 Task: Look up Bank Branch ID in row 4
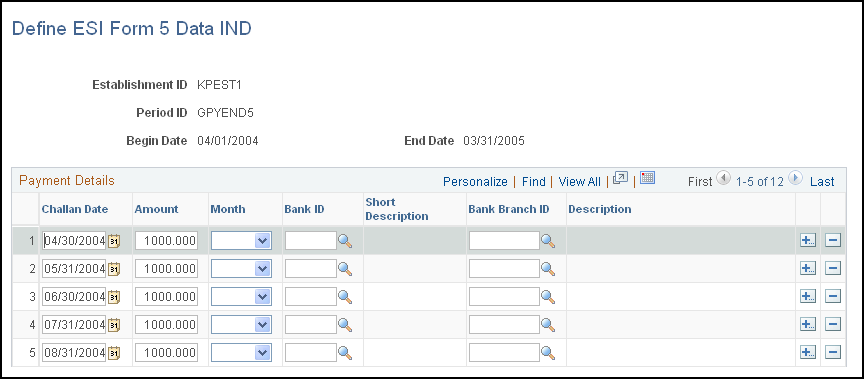[x=548, y=325]
